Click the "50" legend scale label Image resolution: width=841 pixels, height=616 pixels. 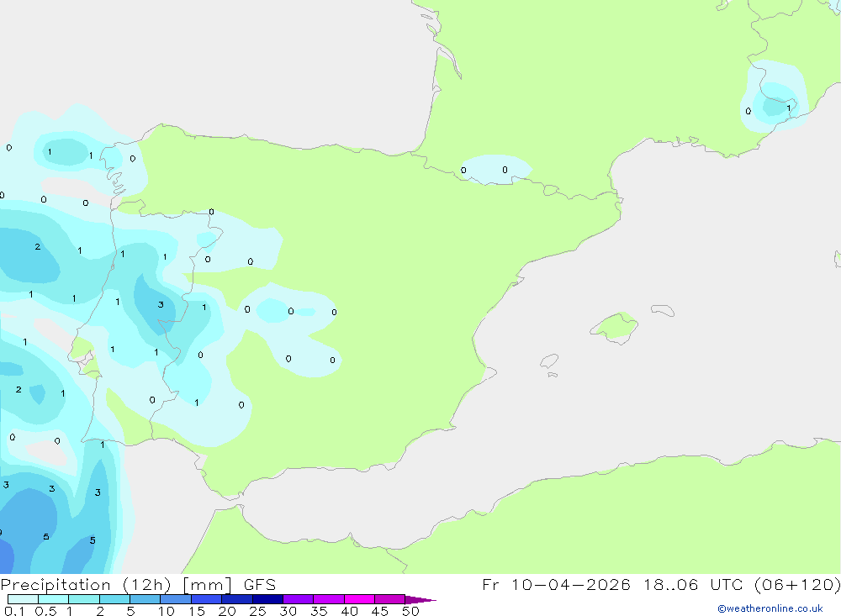(410, 611)
